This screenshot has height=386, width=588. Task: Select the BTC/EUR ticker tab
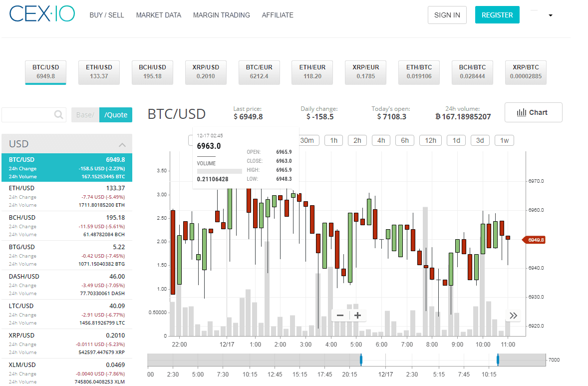click(259, 72)
